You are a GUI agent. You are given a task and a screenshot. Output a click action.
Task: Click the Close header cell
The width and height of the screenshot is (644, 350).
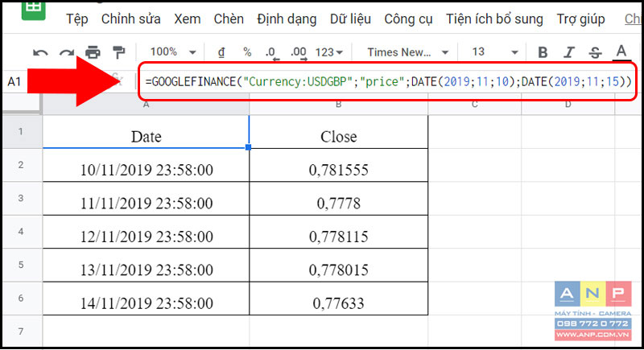338,132
